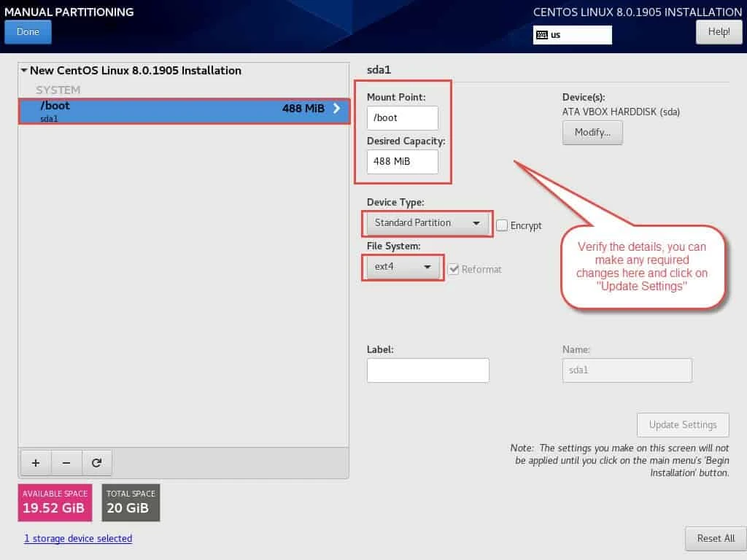Open the File System dropdown showing ext4
Image resolution: width=747 pixels, height=560 pixels.
tap(402, 268)
